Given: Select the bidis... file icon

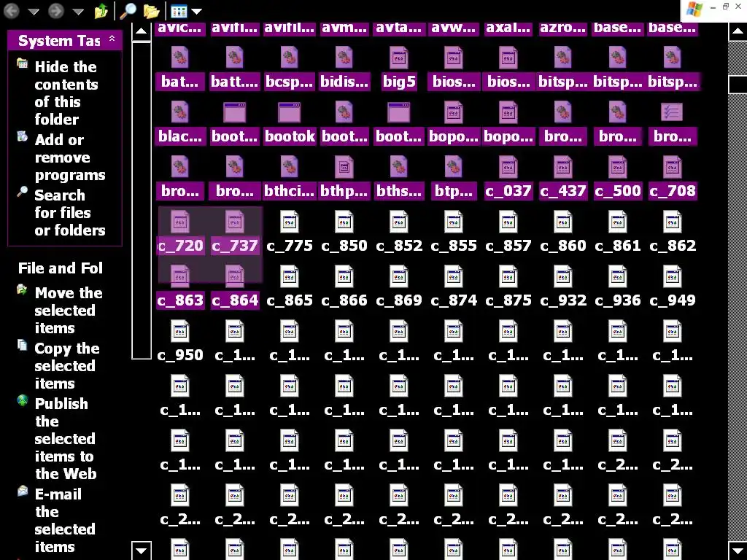Looking at the screenshot, I should tap(344, 58).
